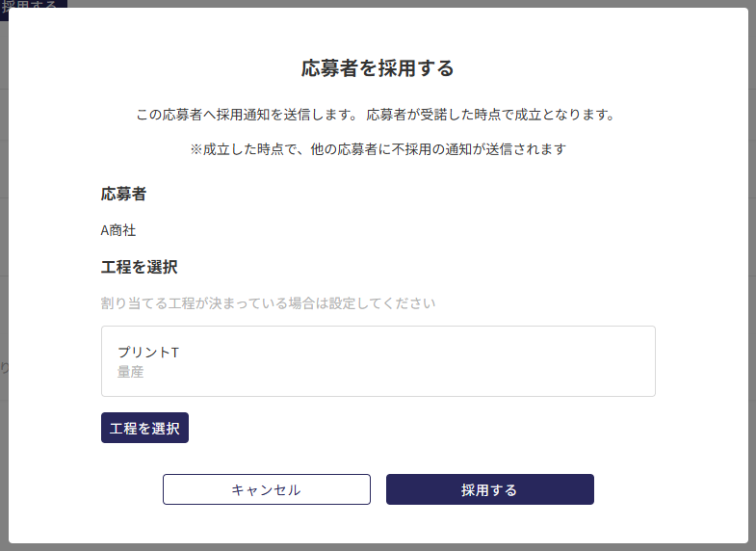Click the partially hidden り text behind dialog
The image size is (756, 551).
(4, 367)
